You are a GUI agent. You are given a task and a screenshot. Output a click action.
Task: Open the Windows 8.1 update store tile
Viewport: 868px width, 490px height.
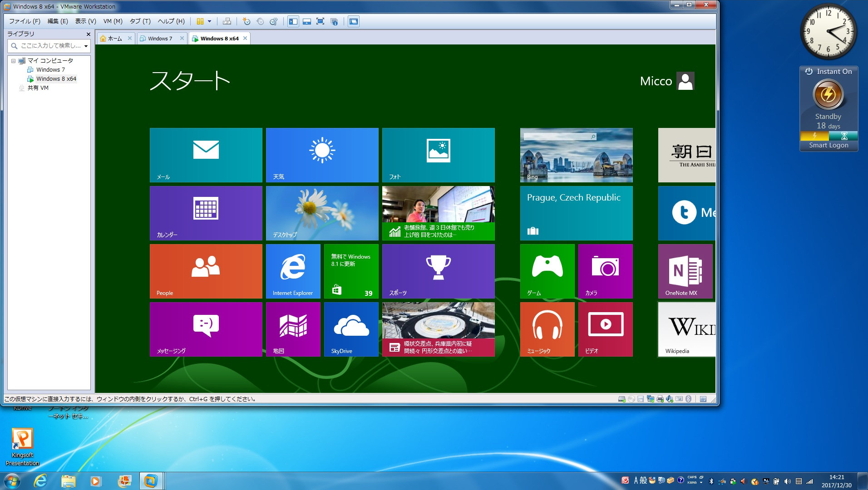click(351, 271)
